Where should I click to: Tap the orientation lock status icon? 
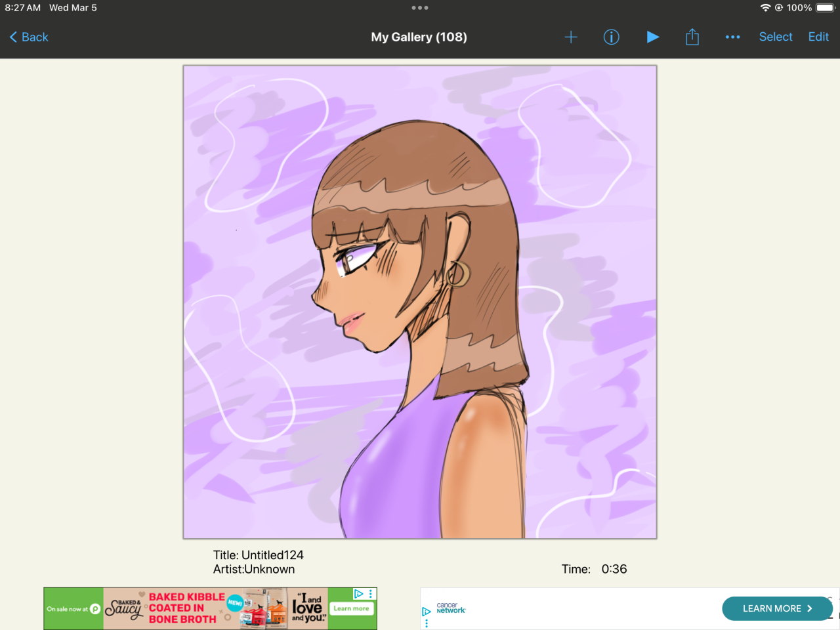pyautogui.click(x=779, y=8)
